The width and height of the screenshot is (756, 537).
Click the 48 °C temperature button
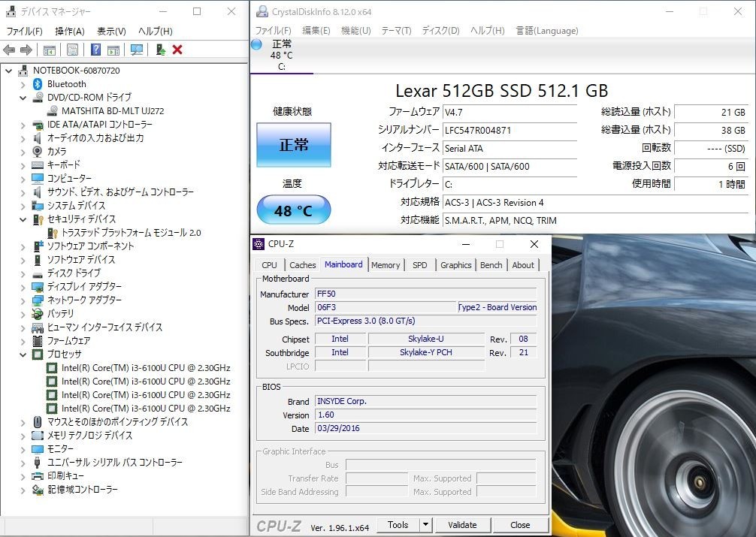pyautogui.click(x=294, y=210)
